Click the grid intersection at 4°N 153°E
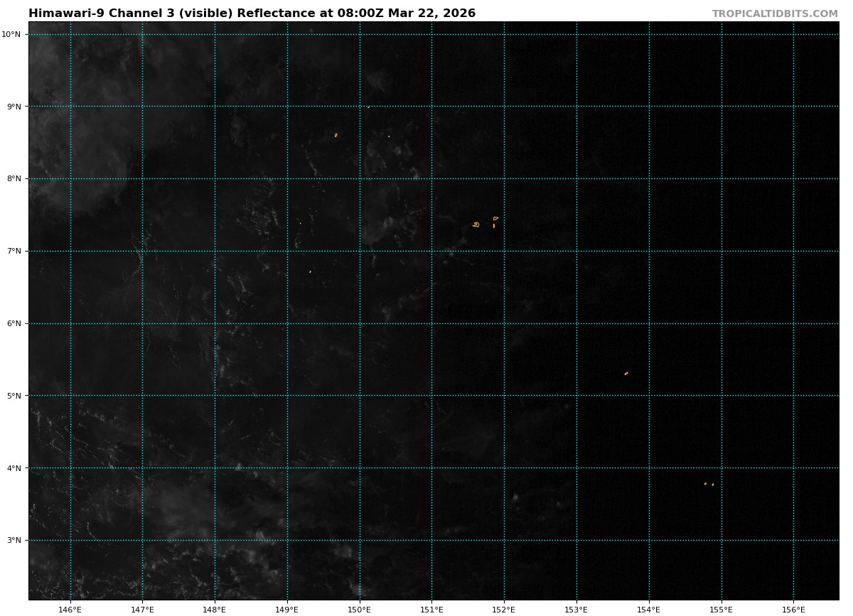Viewport: 853px width, 616px height. (576, 468)
